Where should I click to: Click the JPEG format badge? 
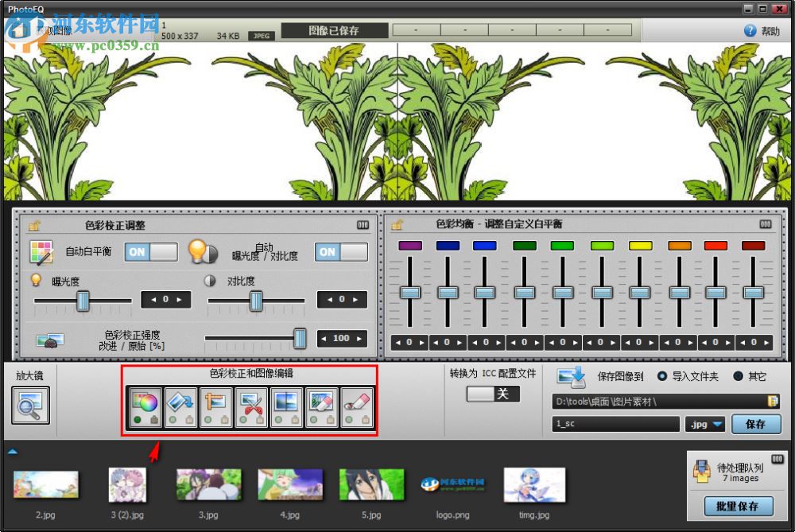pyautogui.click(x=262, y=36)
